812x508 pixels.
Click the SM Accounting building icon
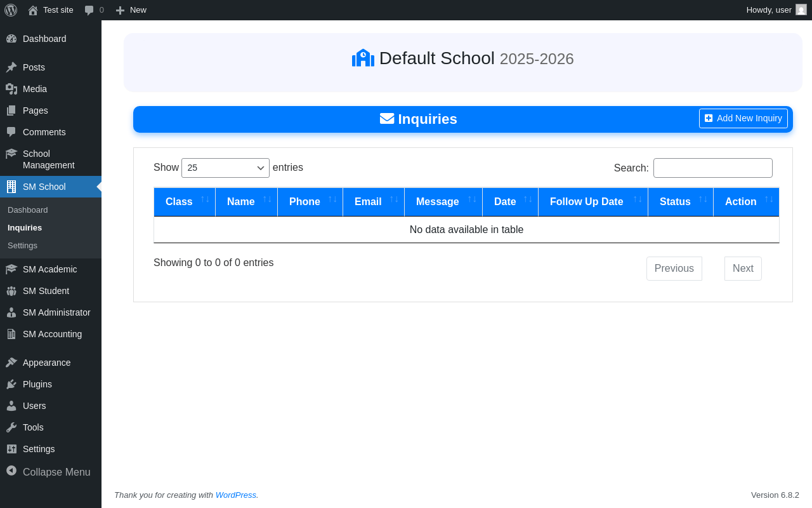point(11,334)
